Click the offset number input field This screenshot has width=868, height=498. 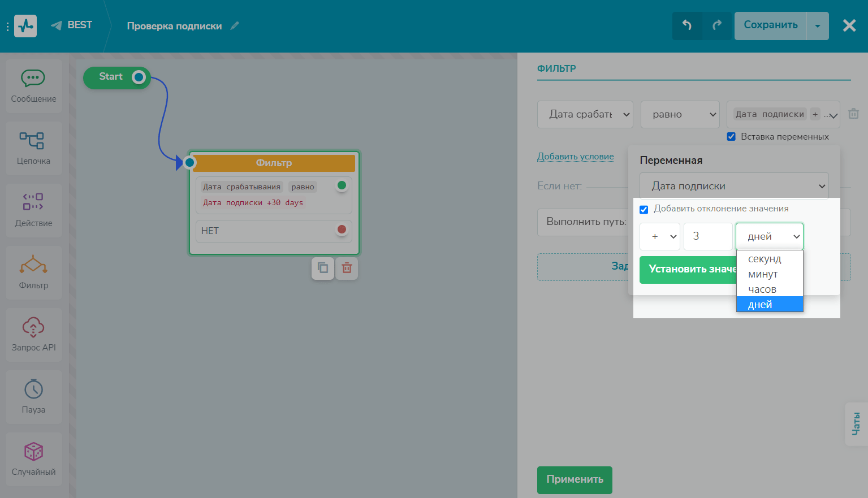click(707, 236)
